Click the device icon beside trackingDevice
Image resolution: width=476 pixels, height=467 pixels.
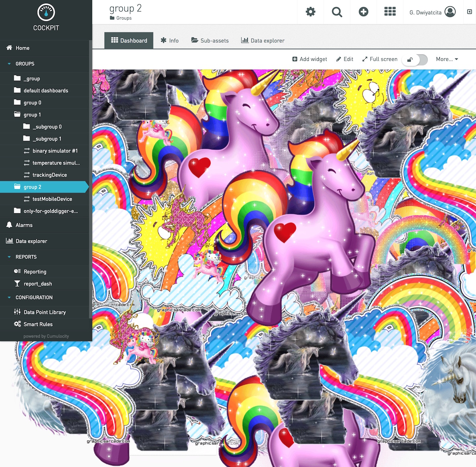[27, 175]
